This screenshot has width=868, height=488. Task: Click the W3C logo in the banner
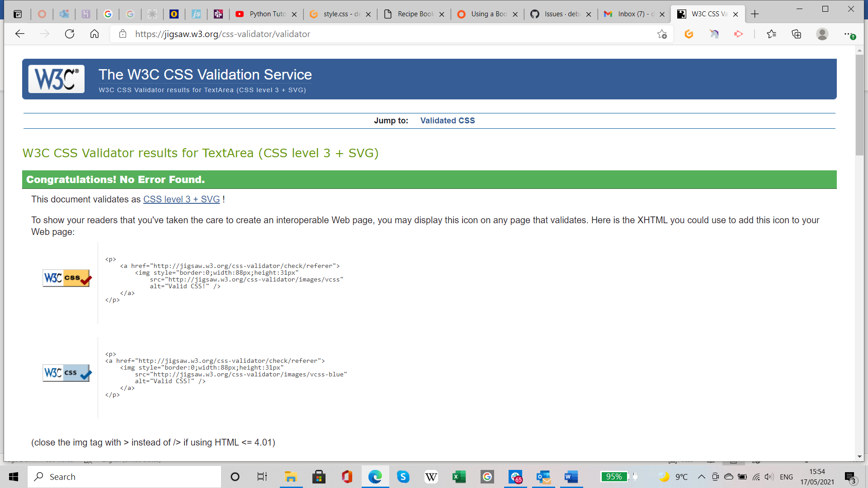coord(57,79)
